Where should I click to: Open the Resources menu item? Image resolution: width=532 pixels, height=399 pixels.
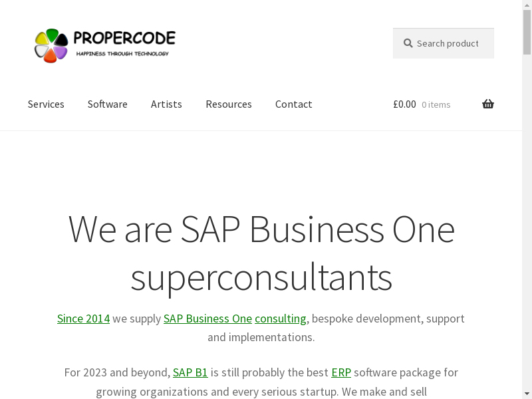pyautogui.click(x=228, y=104)
